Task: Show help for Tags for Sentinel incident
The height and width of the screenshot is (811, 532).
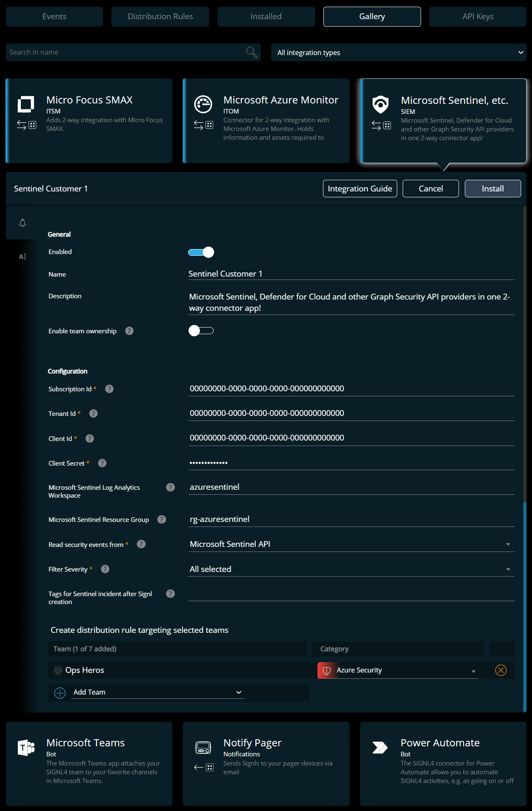Action: (x=170, y=594)
